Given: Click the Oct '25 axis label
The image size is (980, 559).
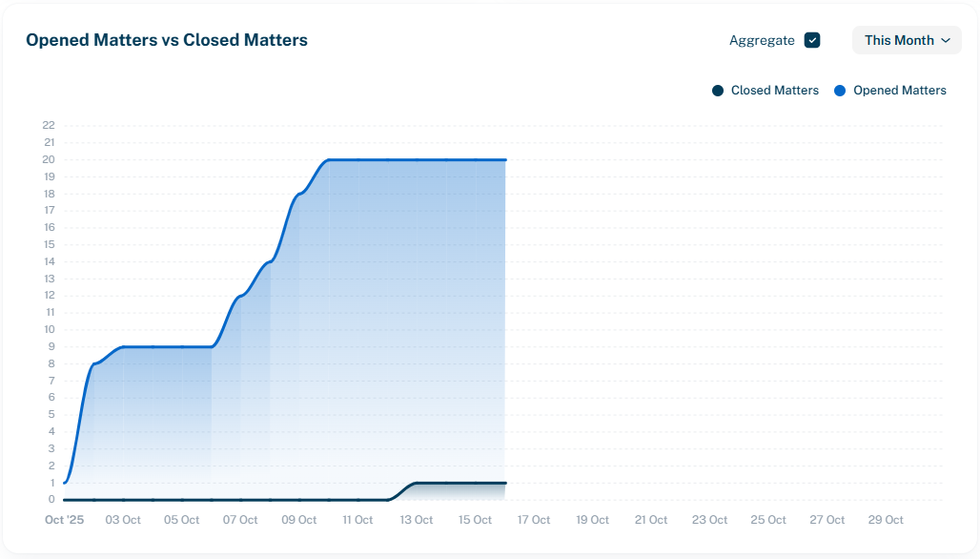Looking at the screenshot, I should [x=65, y=519].
